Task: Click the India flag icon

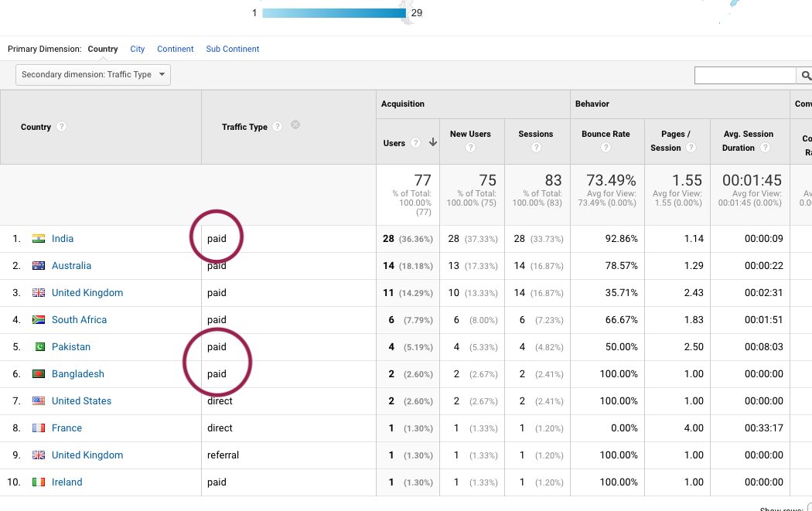Action: pos(39,239)
